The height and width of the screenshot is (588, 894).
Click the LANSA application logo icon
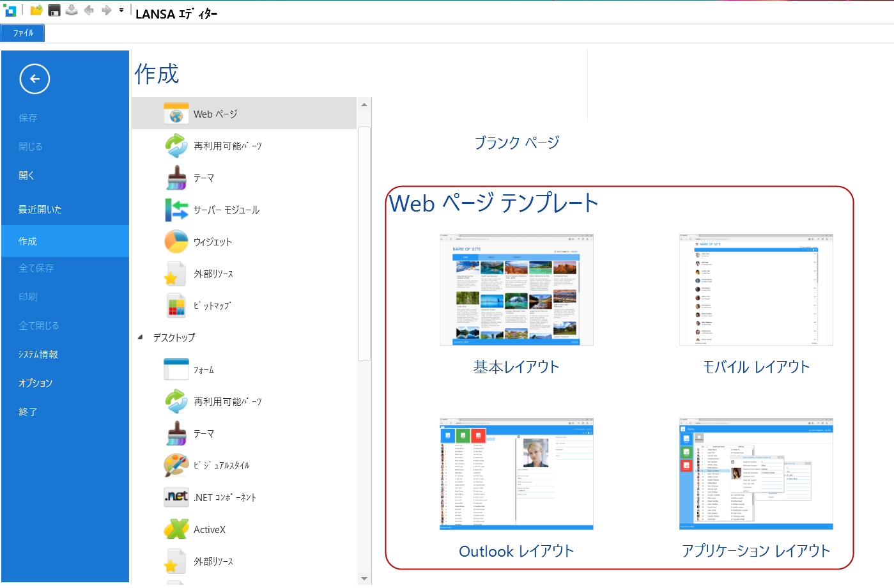click(10, 10)
